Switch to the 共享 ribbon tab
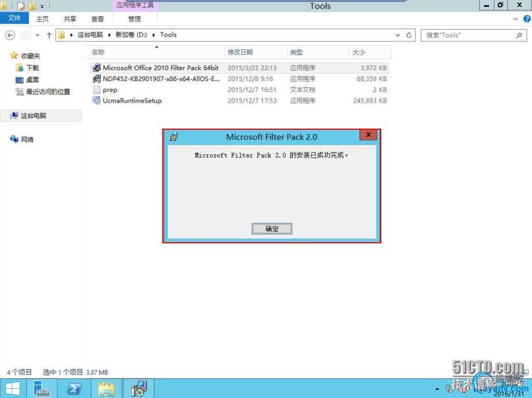Image resolution: width=532 pixels, height=398 pixels. [x=70, y=19]
